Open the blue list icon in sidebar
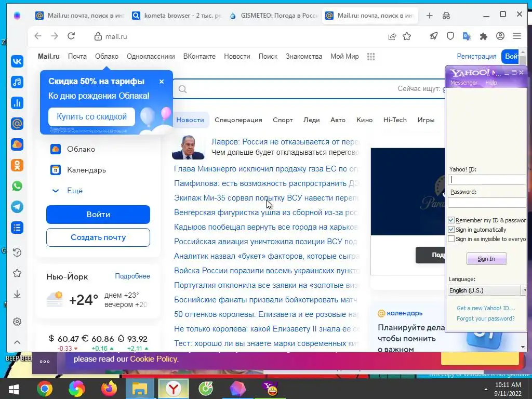This screenshot has width=532, height=399. tap(17, 228)
